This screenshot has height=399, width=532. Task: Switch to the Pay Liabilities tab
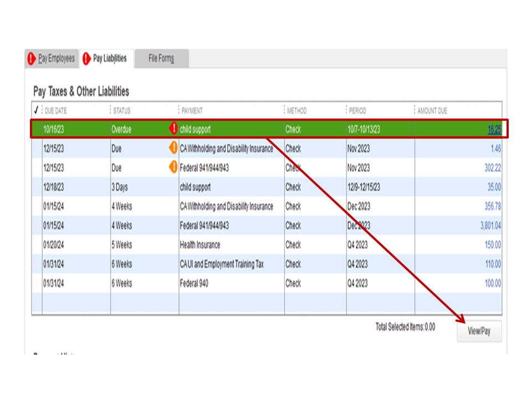pyautogui.click(x=107, y=58)
